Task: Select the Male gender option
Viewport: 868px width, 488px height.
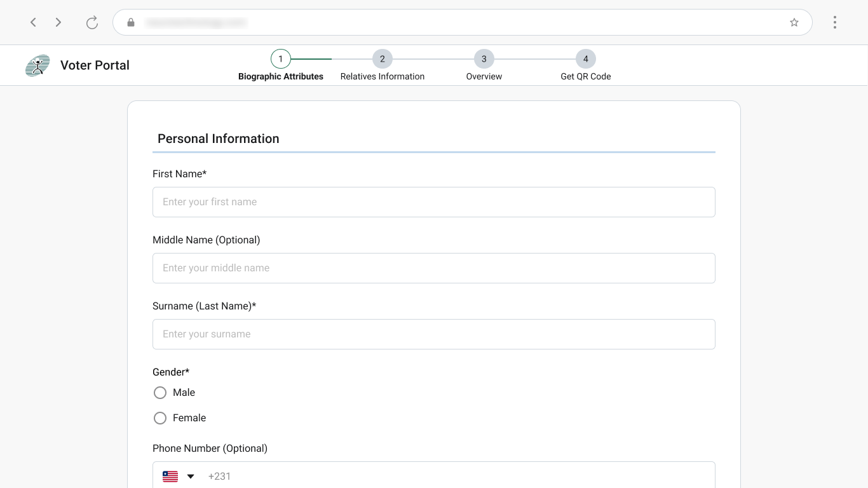Action: coord(160,393)
